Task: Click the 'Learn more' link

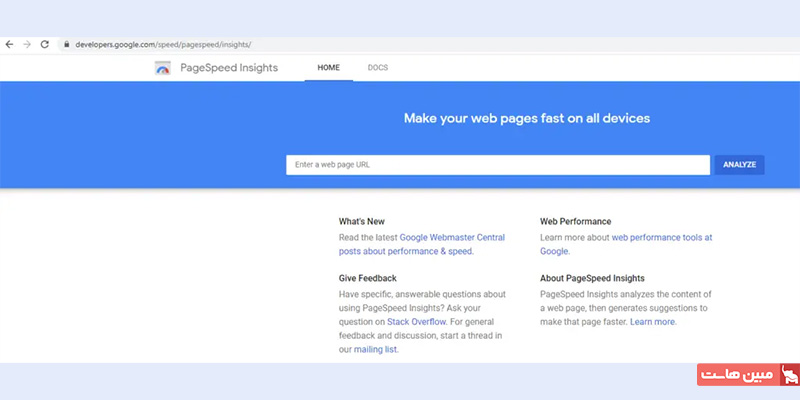Action: tap(653, 322)
